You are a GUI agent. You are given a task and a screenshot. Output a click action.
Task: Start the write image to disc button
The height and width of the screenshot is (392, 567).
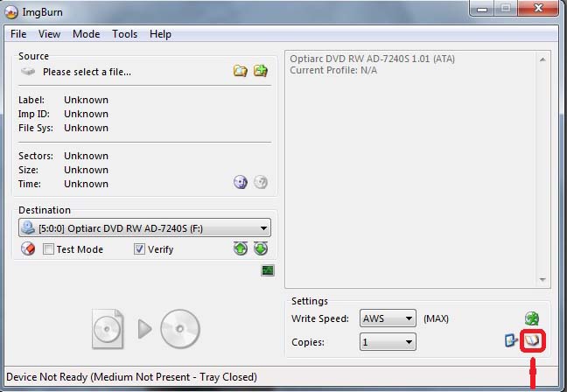tap(146, 329)
